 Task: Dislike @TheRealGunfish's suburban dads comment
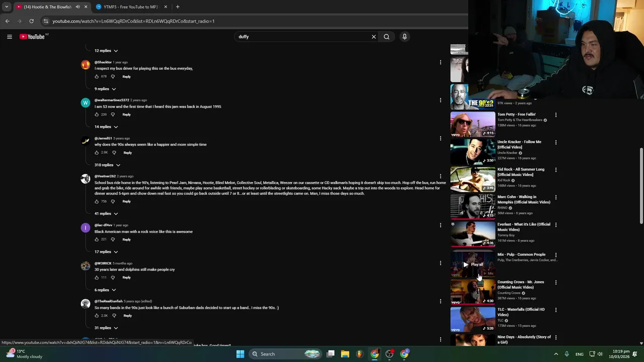tap(114, 316)
